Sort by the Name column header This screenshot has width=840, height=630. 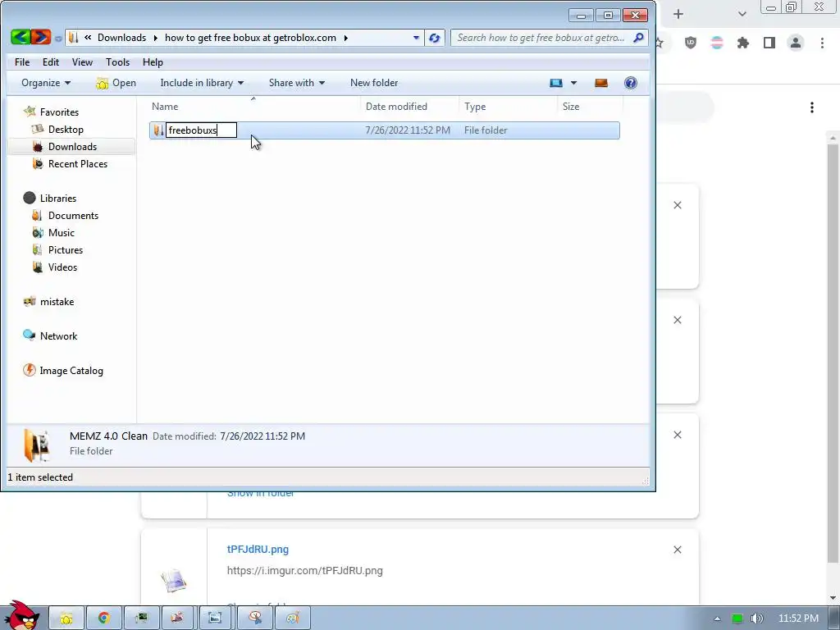[x=254, y=106]
